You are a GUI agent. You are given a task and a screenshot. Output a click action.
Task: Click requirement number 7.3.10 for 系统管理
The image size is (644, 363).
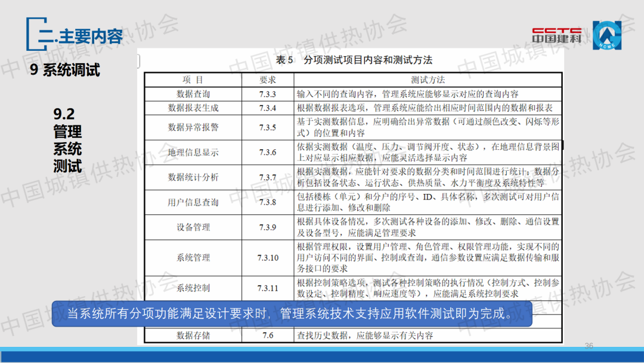[x=268, y=258]
